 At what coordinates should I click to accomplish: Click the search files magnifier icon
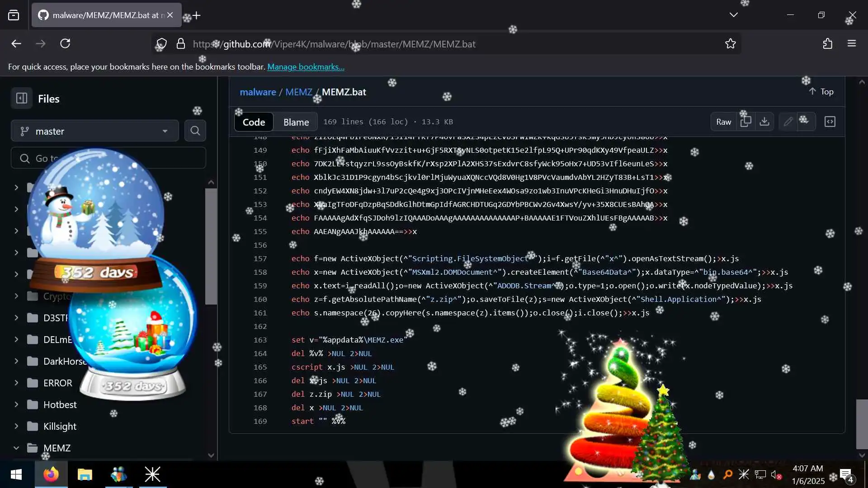click(195, 131)
